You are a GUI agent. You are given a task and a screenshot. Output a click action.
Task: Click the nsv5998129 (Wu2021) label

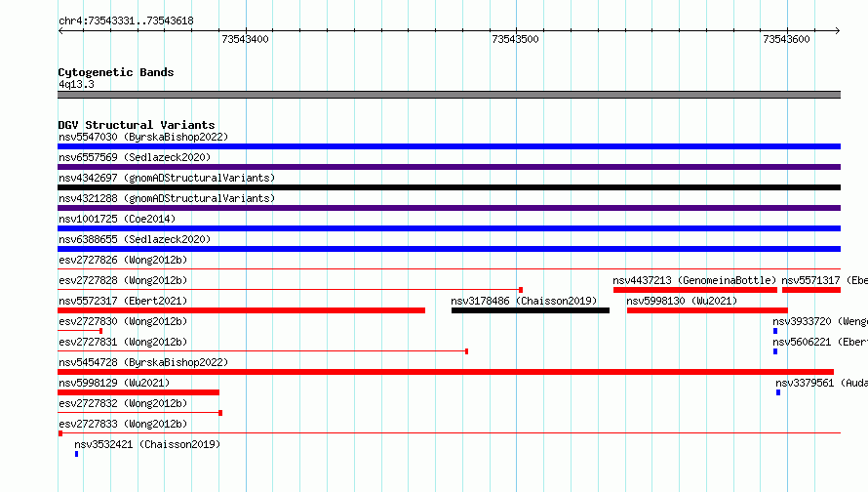tap(114, 383)
